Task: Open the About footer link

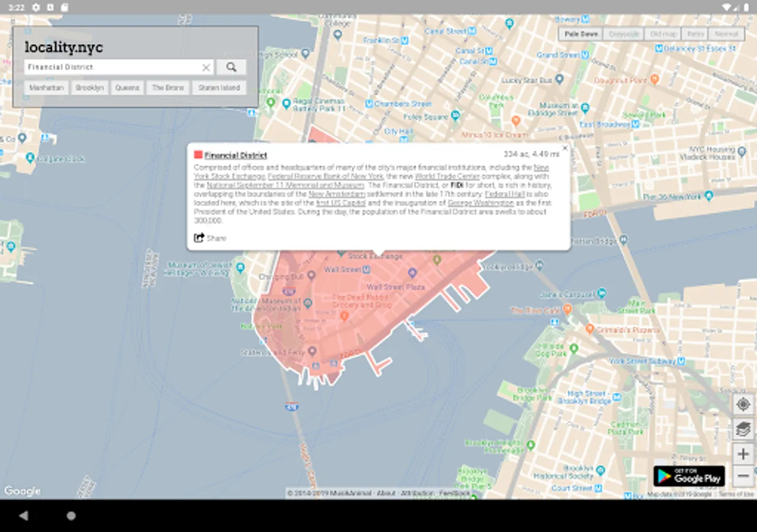Action: 386,493
